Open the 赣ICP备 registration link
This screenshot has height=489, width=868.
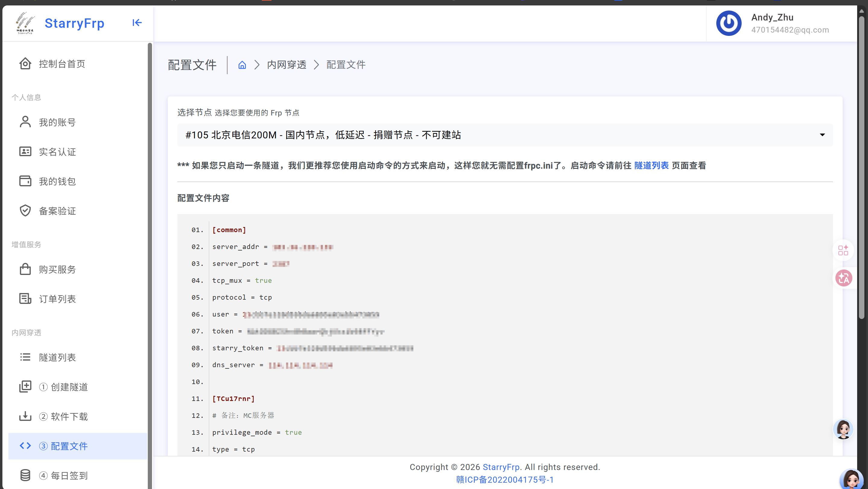[x=505, y=480]
